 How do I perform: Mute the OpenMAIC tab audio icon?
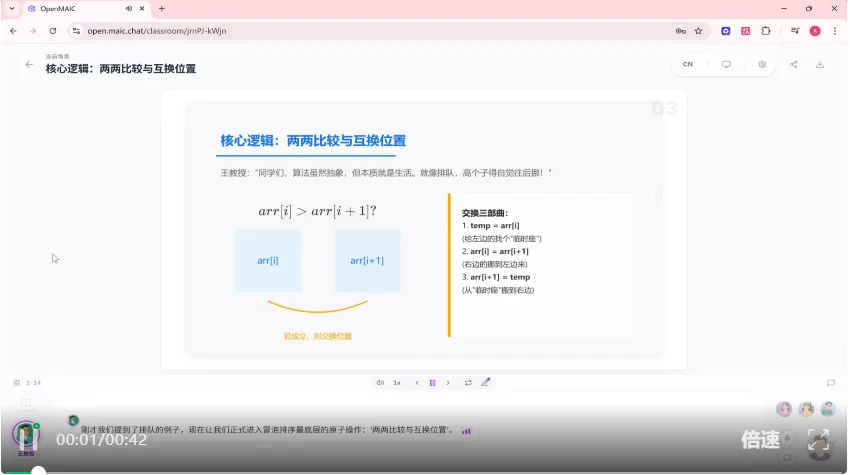tap(128, 9)
